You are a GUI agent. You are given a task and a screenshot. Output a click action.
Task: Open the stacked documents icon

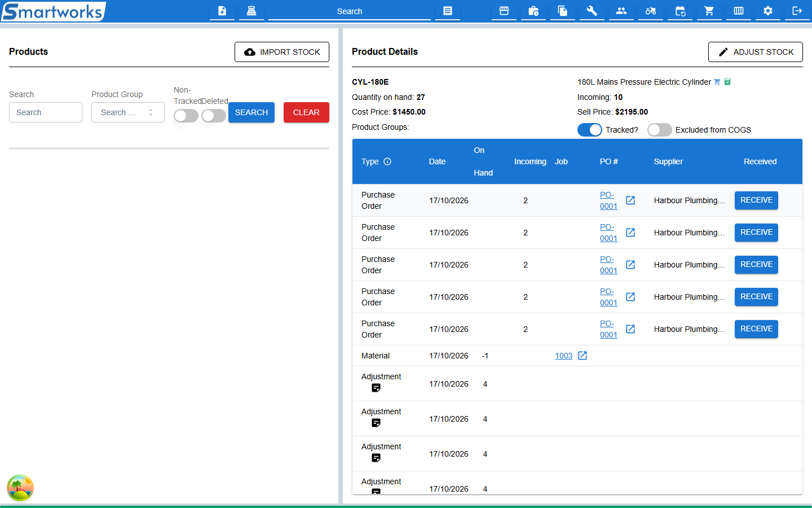click(563, 11)
